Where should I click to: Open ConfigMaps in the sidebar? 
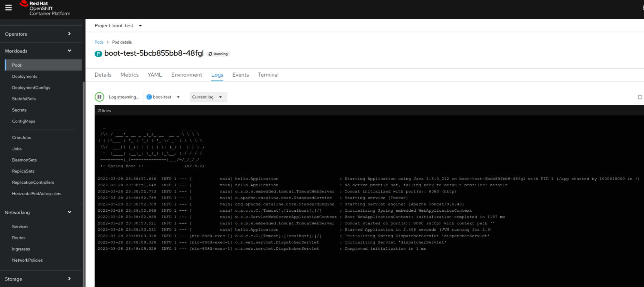tap(24, 121)
